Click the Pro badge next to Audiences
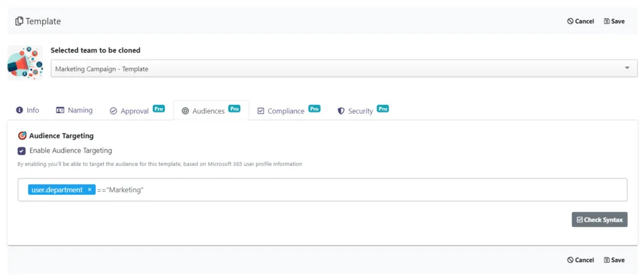This screenshot has width=644, height=279. point(234,109)
